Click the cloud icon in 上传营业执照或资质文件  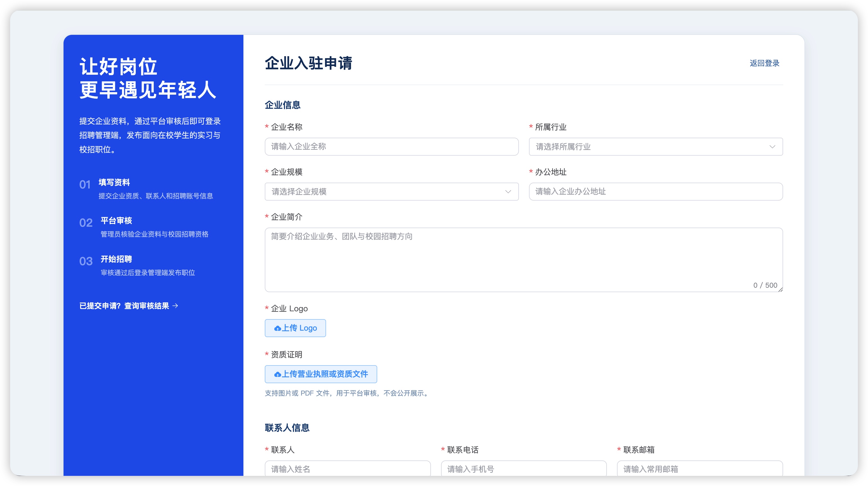click(277, 374)
